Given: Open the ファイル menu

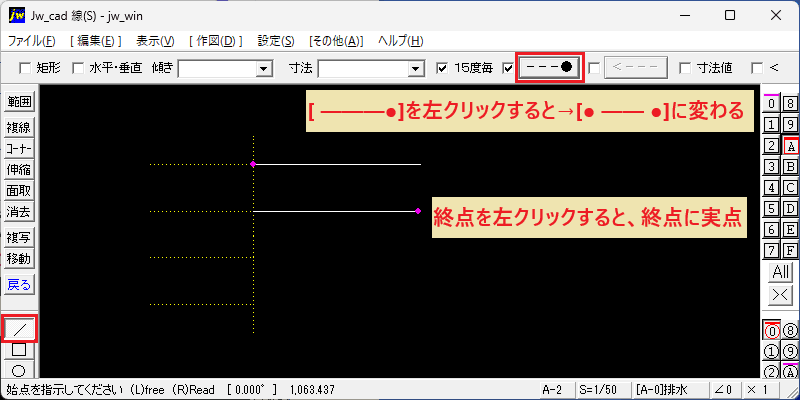Looking at the screenshot, I should [x=32, y=41].
